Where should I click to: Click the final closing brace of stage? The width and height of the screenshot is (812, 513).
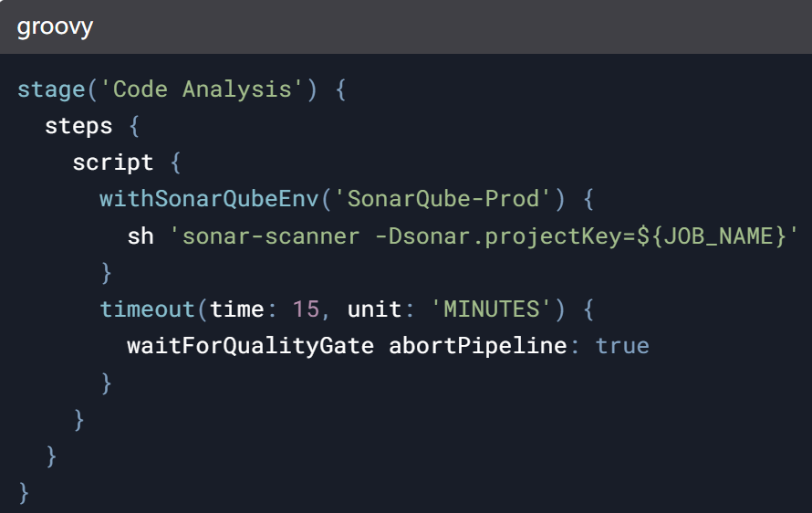click(24, 493)
